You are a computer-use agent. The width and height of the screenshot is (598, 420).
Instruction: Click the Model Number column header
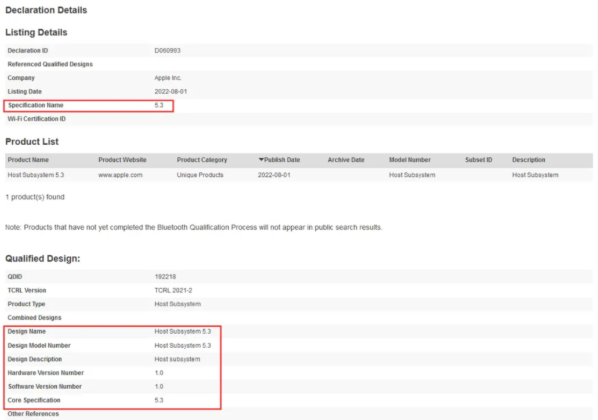pyautogui.click(x=410, y=160)
